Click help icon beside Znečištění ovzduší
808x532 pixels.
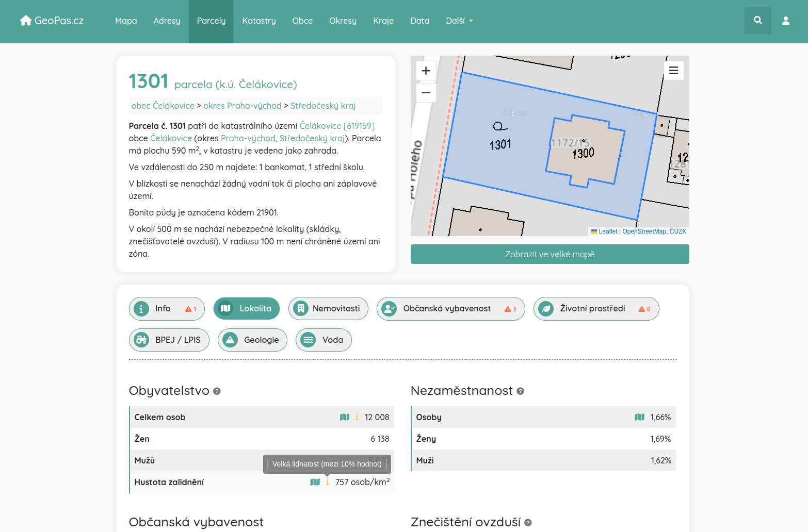click(528, 523)
